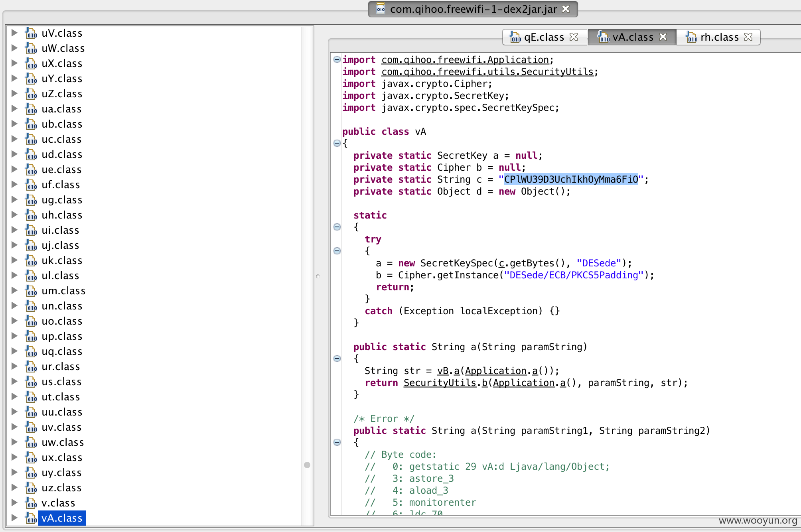Click the "DESede/ECB/PKCS5Padding" string literal
This screenshot has height=532, width=801.
click(574, 275)
